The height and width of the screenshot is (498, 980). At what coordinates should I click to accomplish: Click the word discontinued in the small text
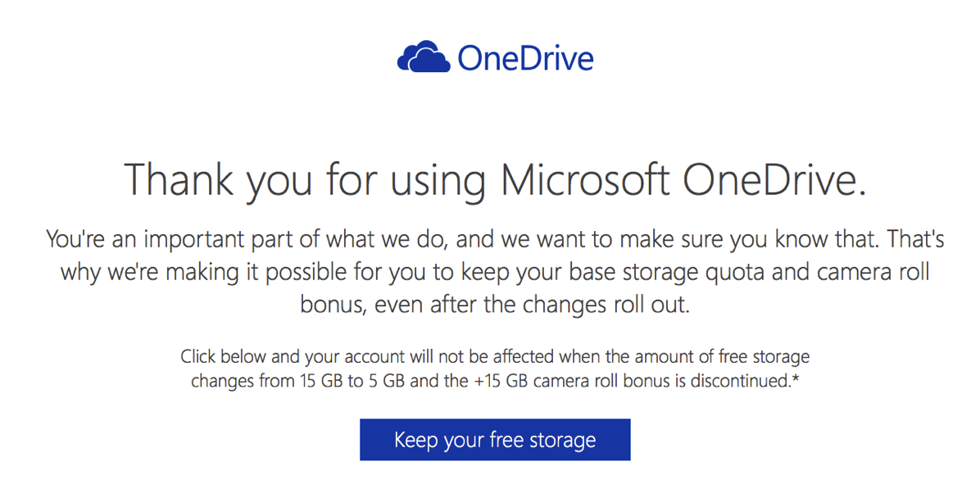coord(741,381)
